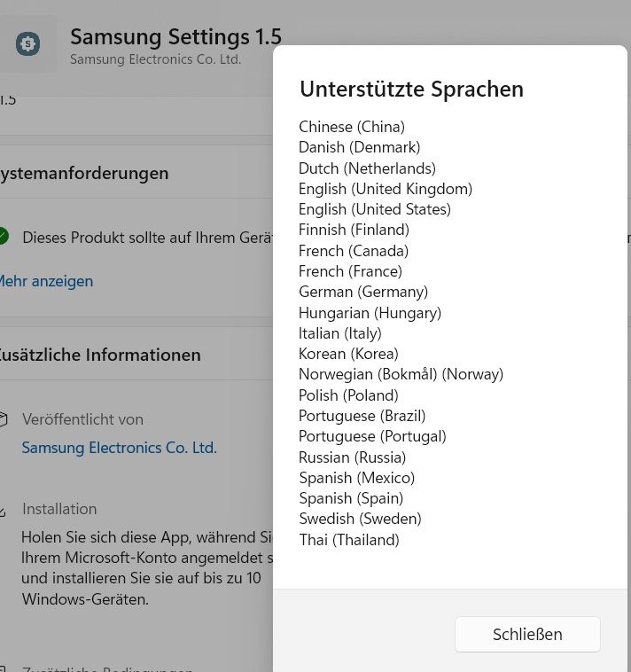The height and width of the screenshot is (672, 631).
Task: Select Norwegian (Bokmål) (Norway) entry
Action: click(x=401, y=374)
